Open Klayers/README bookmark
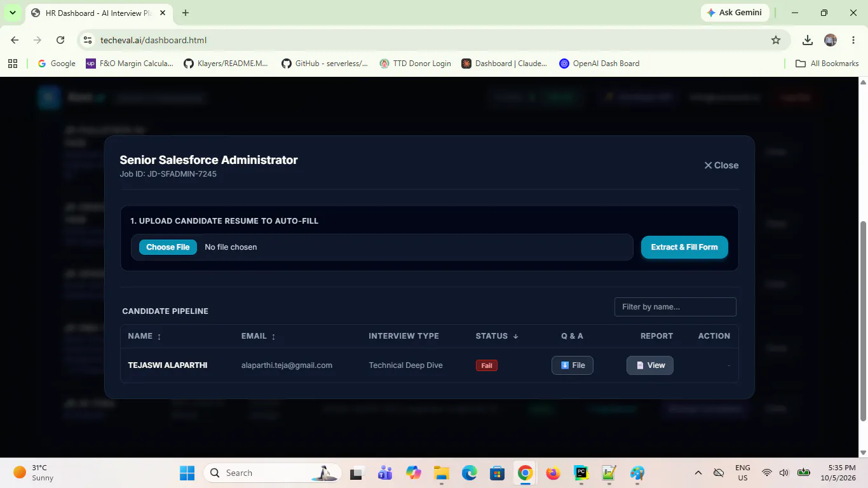 (226, 64)
